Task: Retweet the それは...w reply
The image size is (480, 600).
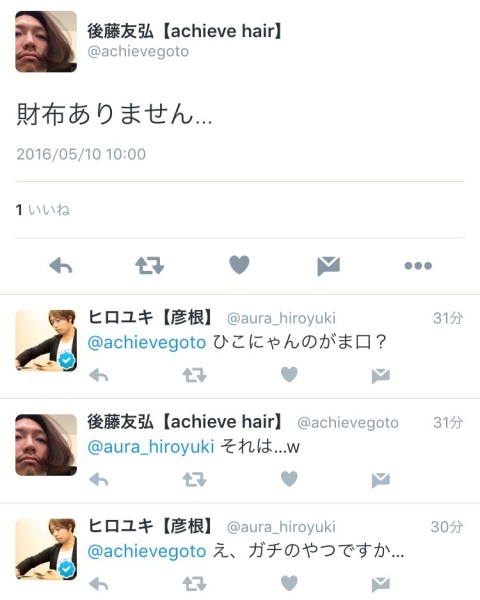Action: [x=194, y=479]
